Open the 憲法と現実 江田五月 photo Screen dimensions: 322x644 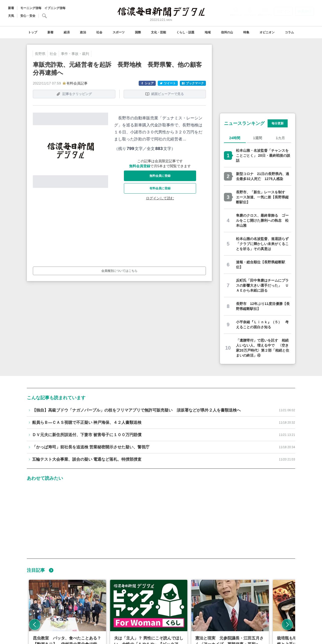click(x=230, y=605)
